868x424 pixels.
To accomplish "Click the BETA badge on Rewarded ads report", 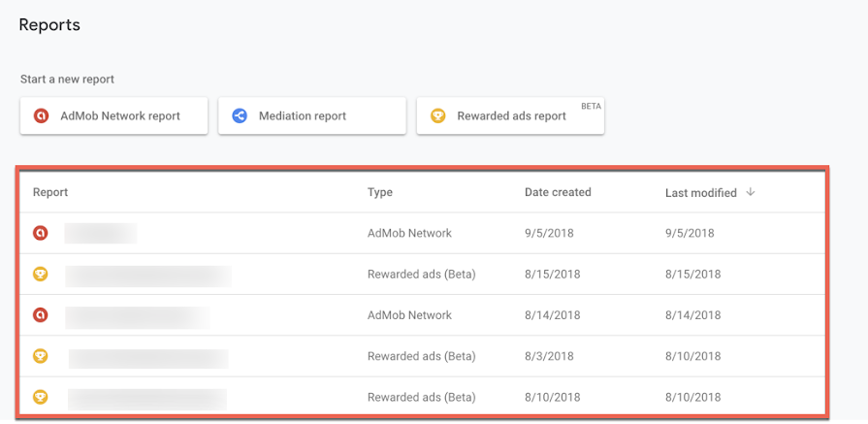I will pyautogui.click(x=591, y=106).
